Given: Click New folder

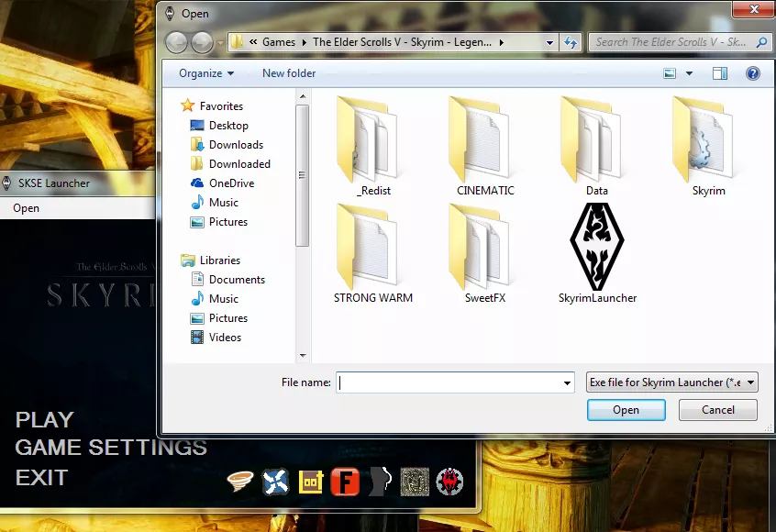Looking at the screenshot, I should 289,73.
